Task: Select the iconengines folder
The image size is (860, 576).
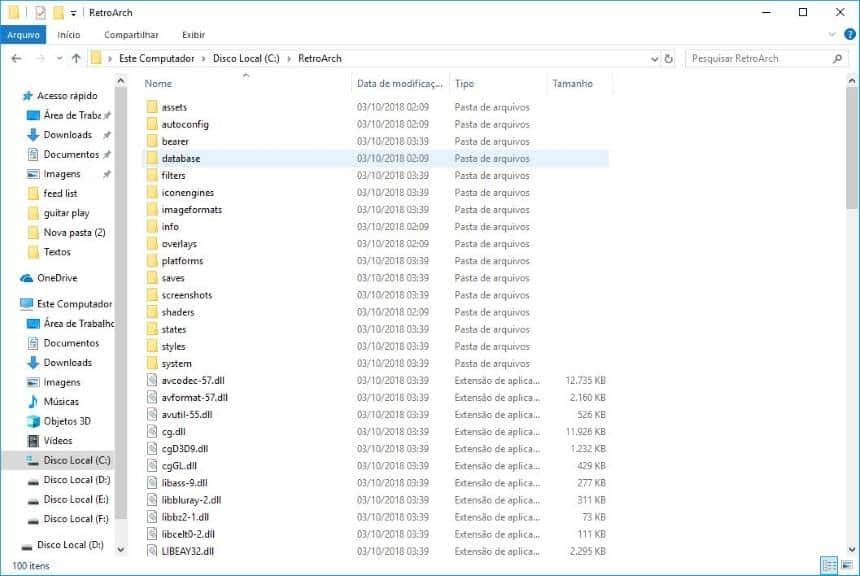Action: coord(188,193)
